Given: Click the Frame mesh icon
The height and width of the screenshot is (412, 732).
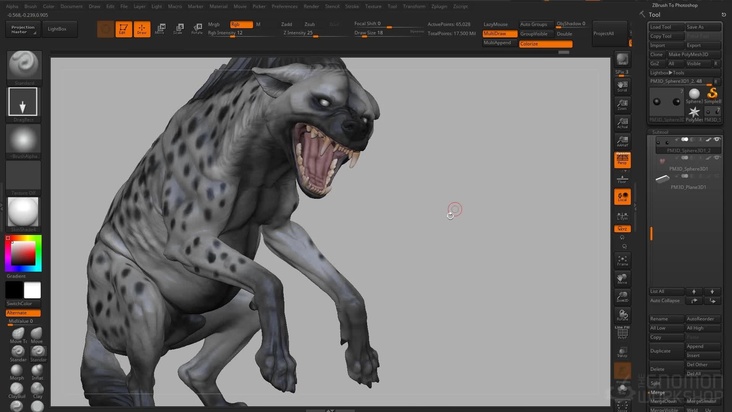Looking at the screenshot, I should click(622, 261).
